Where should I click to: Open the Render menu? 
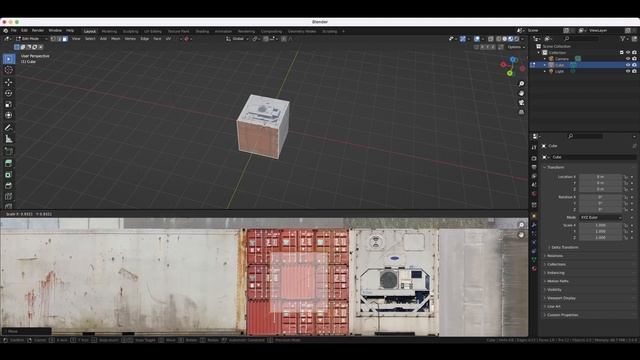point(38,31)
